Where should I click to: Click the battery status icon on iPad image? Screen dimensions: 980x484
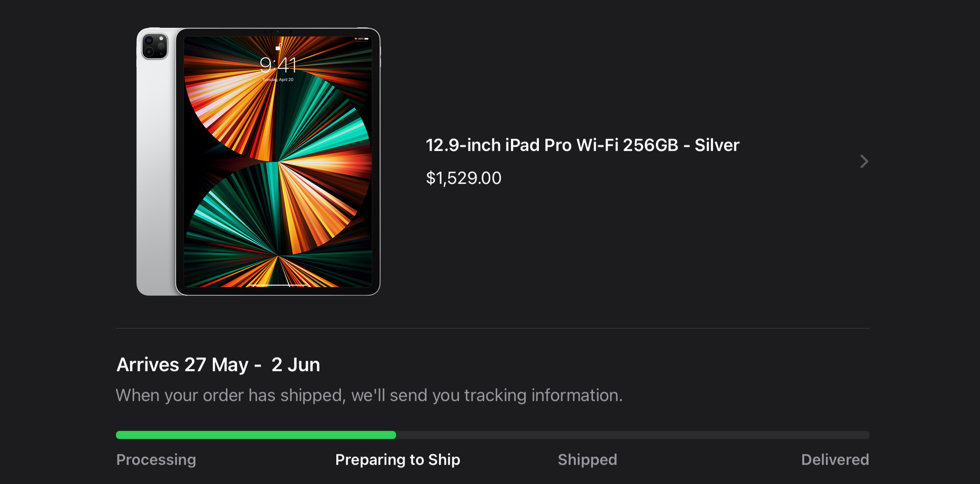pos(366,38)
